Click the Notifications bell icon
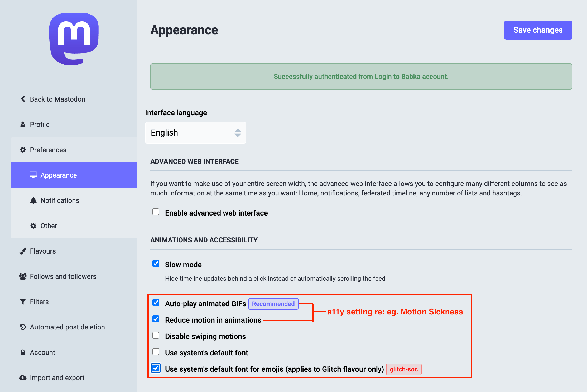Screen dimensions: 587x392 click(33, 200)
